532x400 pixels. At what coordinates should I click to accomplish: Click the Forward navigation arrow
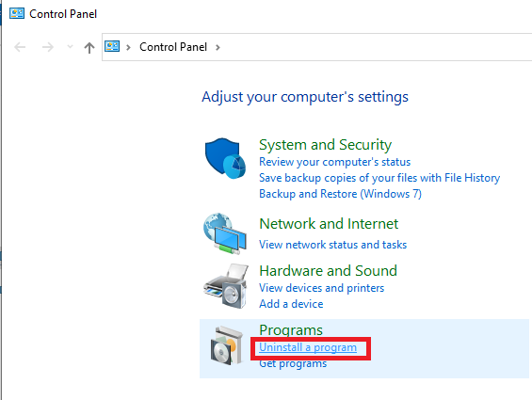[47, 47]
